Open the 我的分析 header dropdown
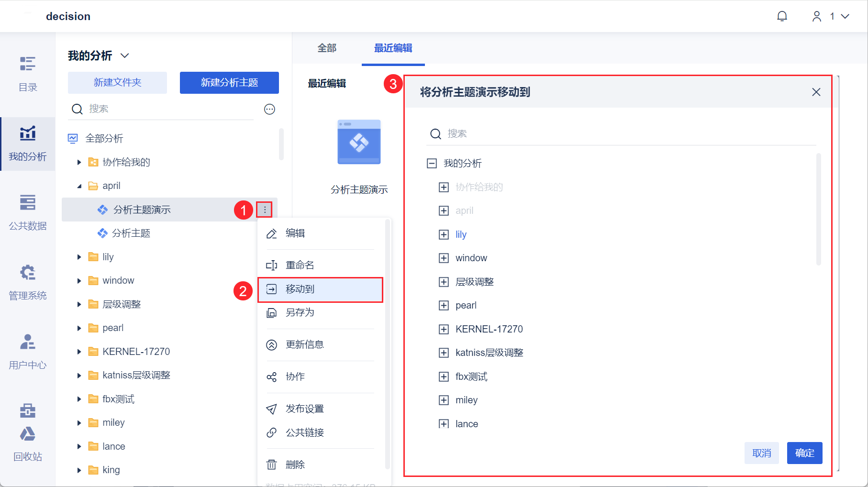The width and height of the screenshot is (868, 487). pyautogui.click(x=124, y=55)
